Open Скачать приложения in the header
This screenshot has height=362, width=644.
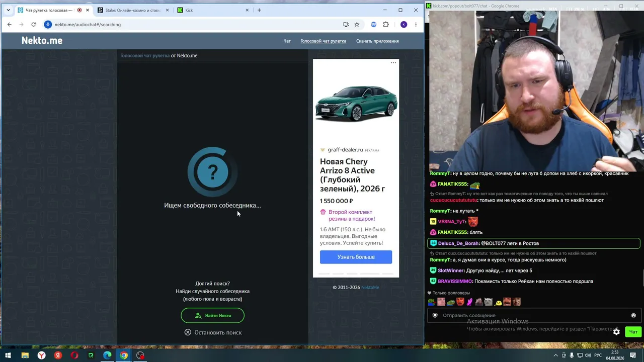coord(377,41)
